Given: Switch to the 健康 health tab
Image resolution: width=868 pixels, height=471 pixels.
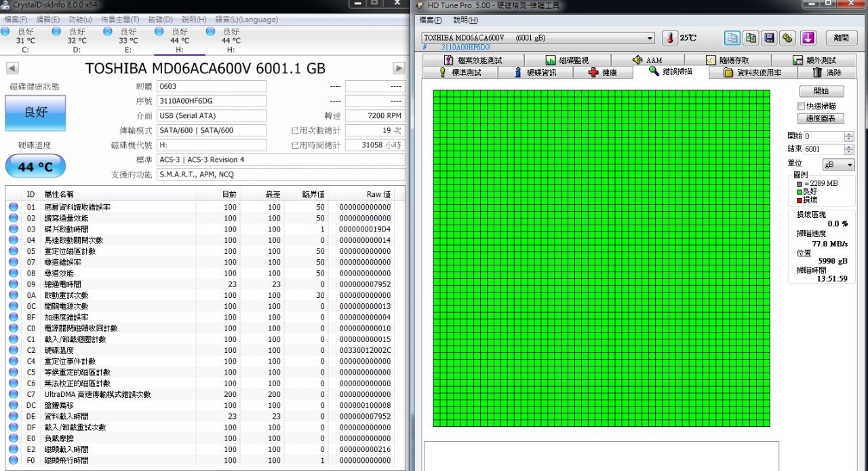Looking at the screenshot, I should point(603,73).
